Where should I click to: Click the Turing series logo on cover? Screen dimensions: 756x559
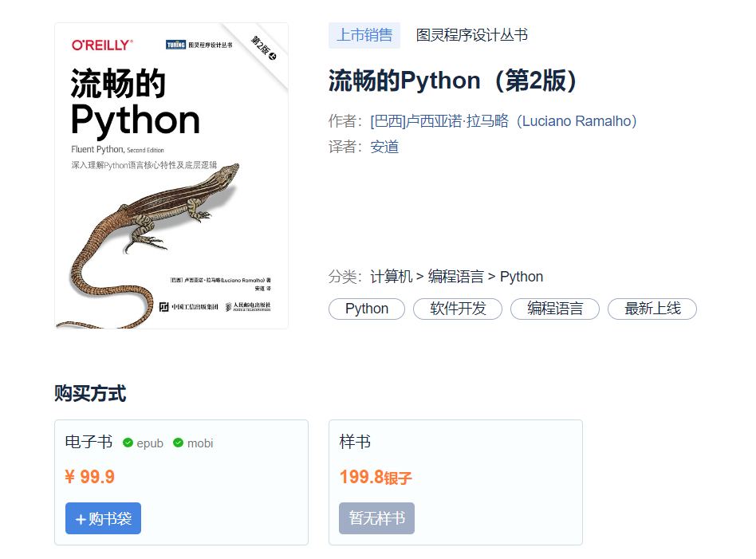click(199, 45)
